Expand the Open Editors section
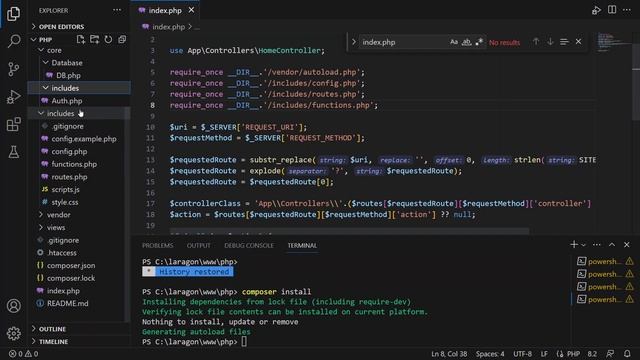 [61, 27]
